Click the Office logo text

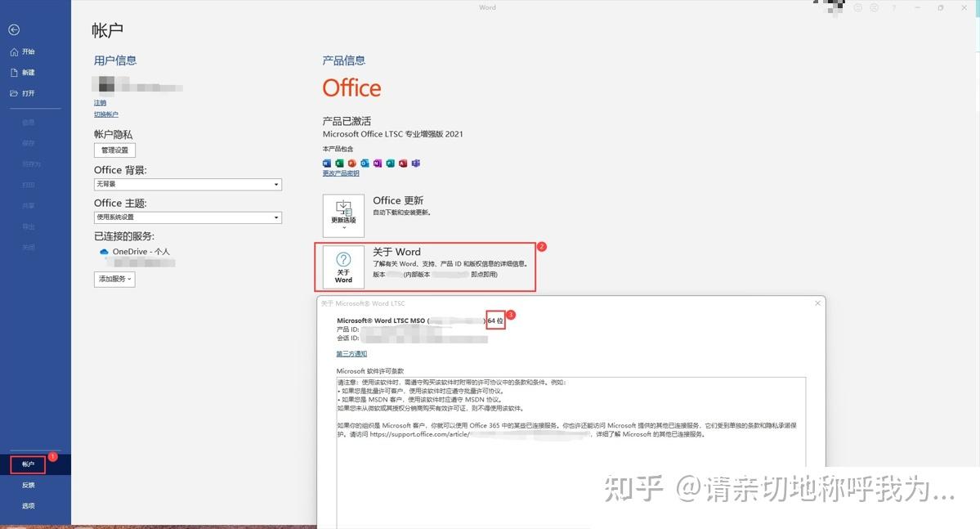tap(352, 88)
